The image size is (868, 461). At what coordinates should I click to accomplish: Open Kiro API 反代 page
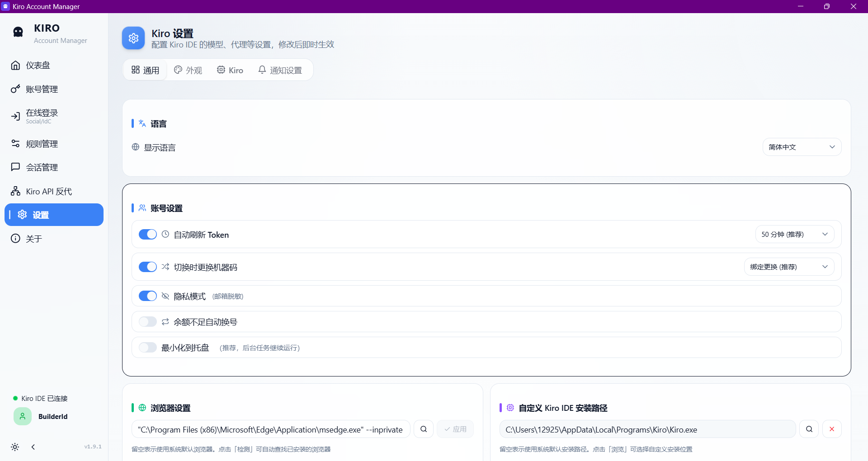(54, 191)
